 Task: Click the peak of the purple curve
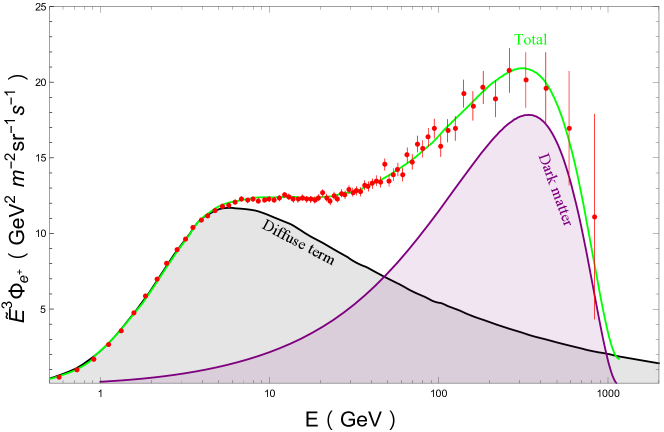coord(528,115)
